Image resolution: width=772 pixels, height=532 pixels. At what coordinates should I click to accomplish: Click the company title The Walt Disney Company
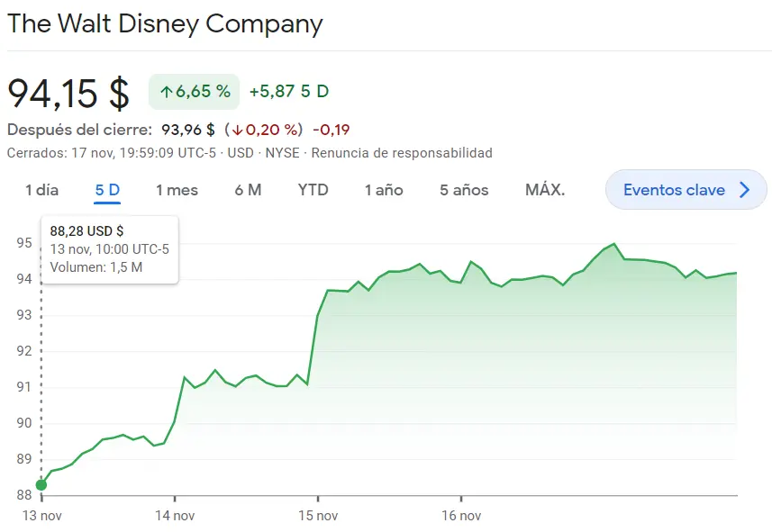point(165,24)
